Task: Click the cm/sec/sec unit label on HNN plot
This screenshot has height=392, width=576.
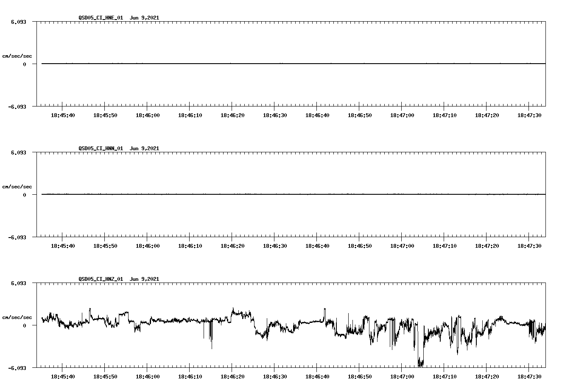Action: [17, 187]
